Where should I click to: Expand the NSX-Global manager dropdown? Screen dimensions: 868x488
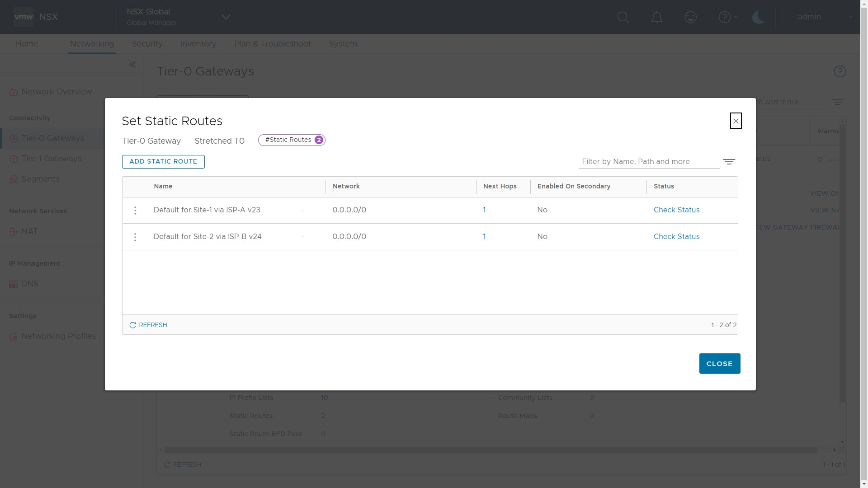click(x=226, y=17)
